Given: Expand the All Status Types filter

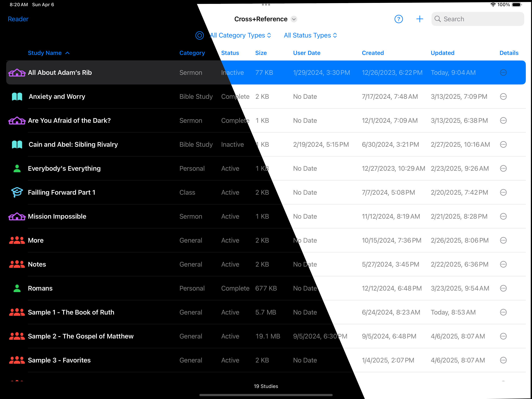Looking at the screenshot, I should [x=310, y=35].
